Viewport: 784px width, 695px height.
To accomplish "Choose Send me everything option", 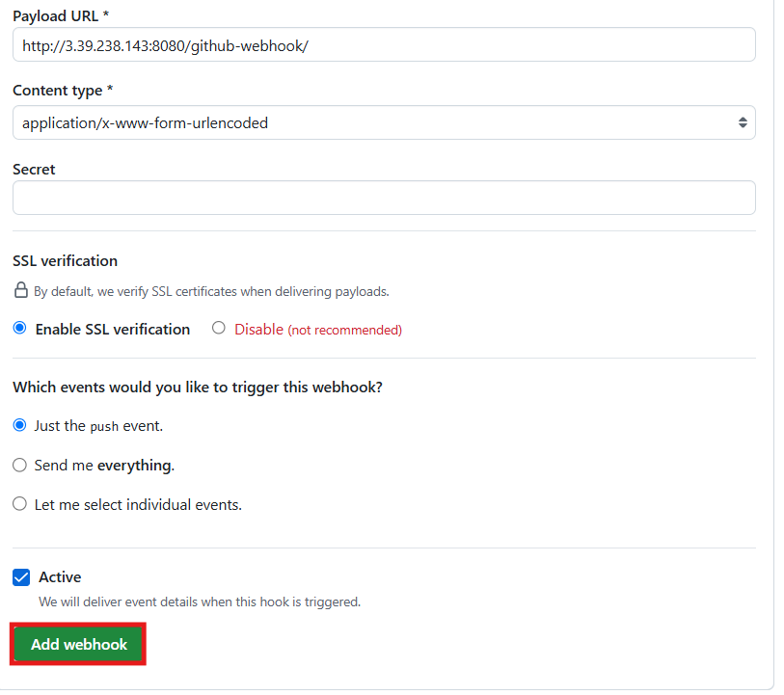I will click(20, 466).
